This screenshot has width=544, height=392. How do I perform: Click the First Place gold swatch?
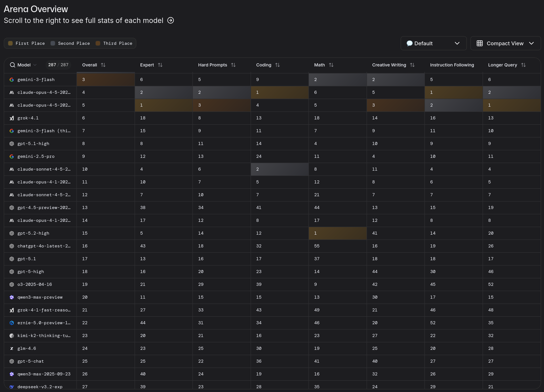[x=10, y=43]
